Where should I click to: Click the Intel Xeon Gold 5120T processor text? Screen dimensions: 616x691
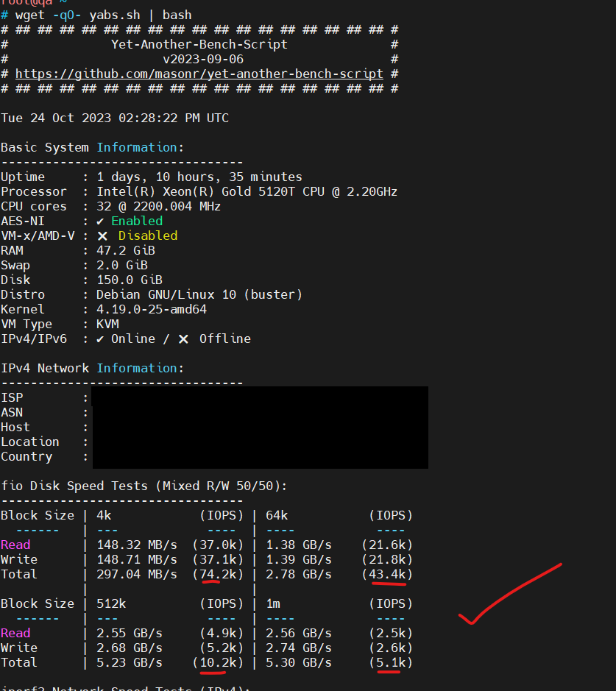247,191
